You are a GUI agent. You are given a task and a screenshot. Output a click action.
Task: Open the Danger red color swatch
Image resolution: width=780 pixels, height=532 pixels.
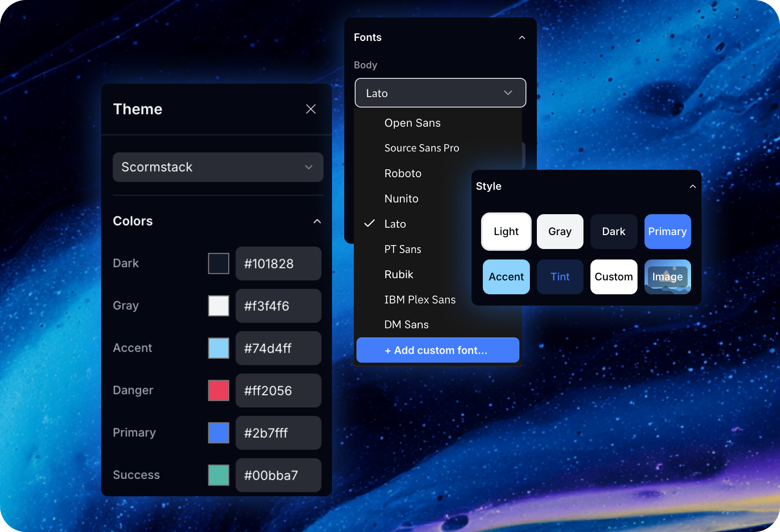point(219,391)
